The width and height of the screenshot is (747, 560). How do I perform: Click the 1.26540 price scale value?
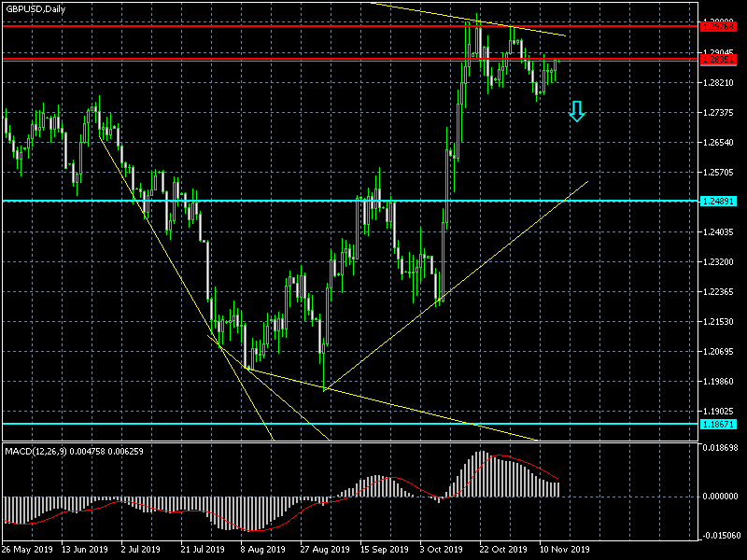[718, 143]
